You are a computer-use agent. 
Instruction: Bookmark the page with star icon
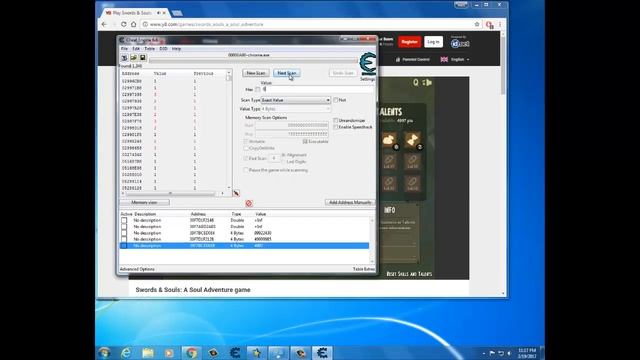(x=477, y=24)
